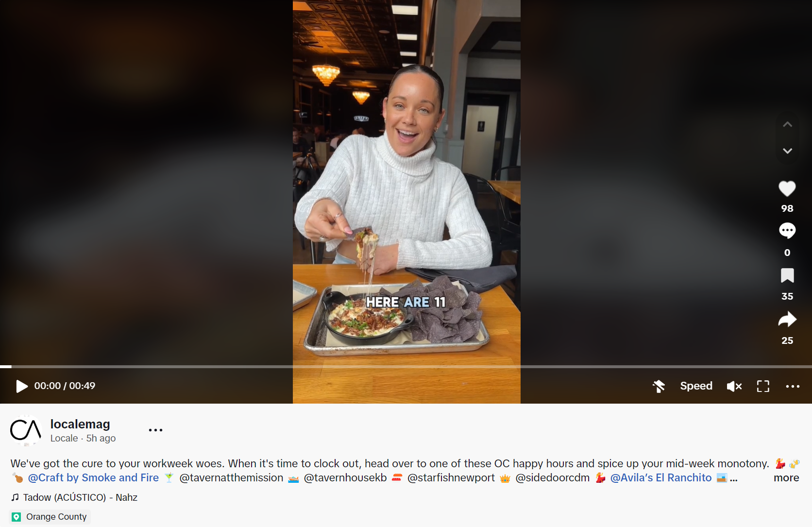
Task: Go to previous video with up chevron
Action: tap(788, 125)
